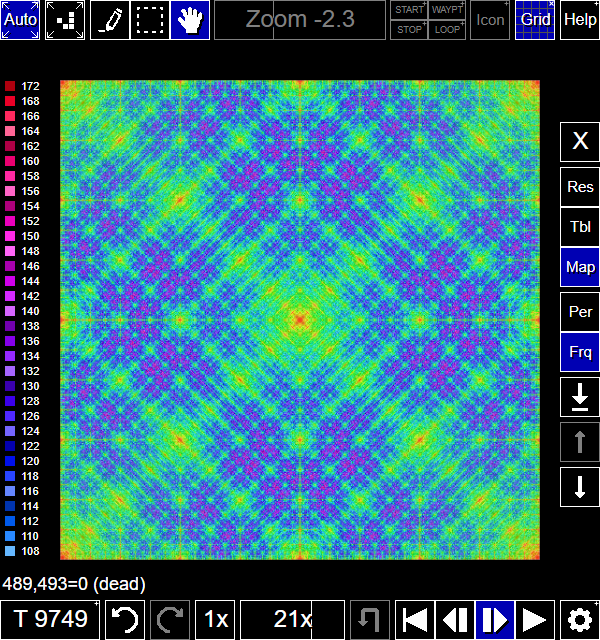Click the fit pattern to screen icon
Image resolution: width=600 pixels, height=640 pixels.
(65, 20)
